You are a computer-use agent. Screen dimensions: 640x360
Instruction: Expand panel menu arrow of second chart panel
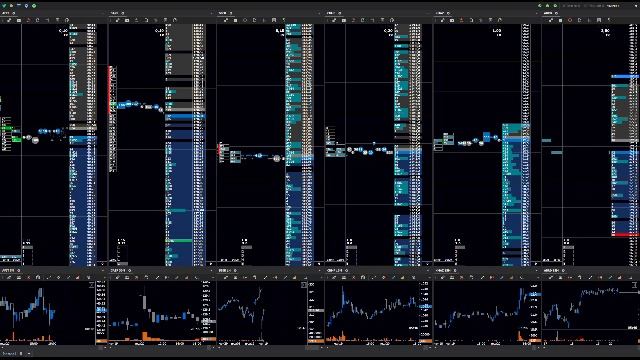coord(211,270)
